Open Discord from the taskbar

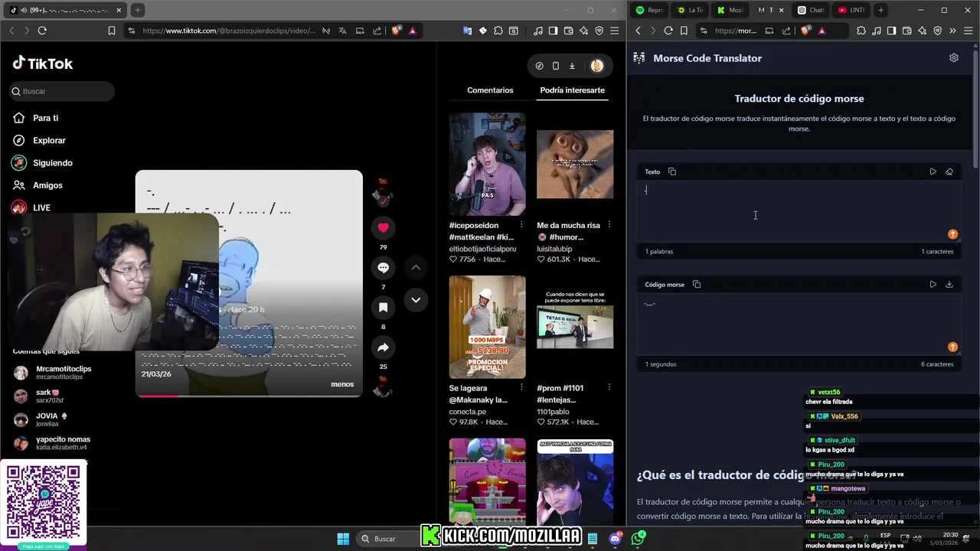click(616, 539)
